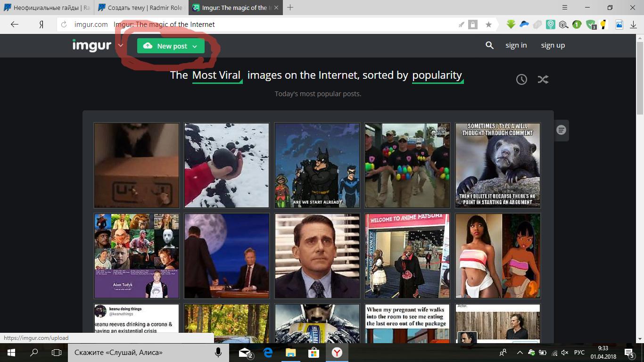Close the Imgur browser tab
Viewport: 644px width, 362px height.
(276, 8)
